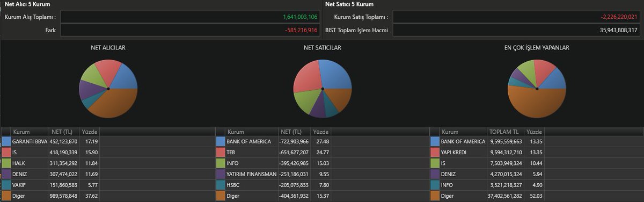Click the blue swatch beside BANK OF AMERICA in net sellers table
Viewport: 644px width, 202px height.
(x=221, y=141)
